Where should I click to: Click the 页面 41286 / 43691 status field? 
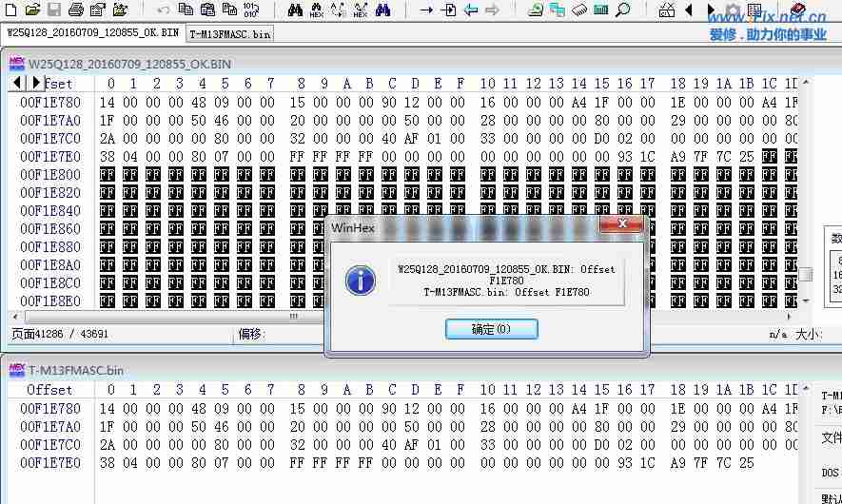click(59, 334)
